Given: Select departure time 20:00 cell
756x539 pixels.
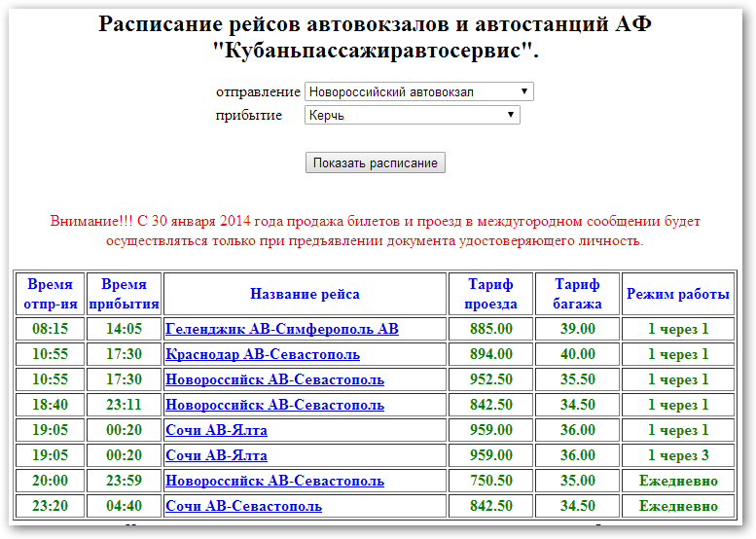Looking at the screenshot, I should (51, 481).
